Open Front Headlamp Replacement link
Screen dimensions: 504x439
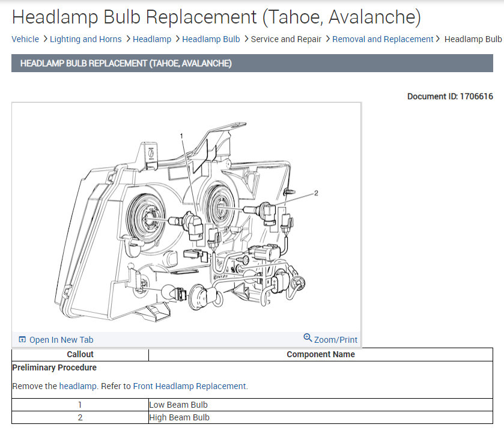pos(190,386)
